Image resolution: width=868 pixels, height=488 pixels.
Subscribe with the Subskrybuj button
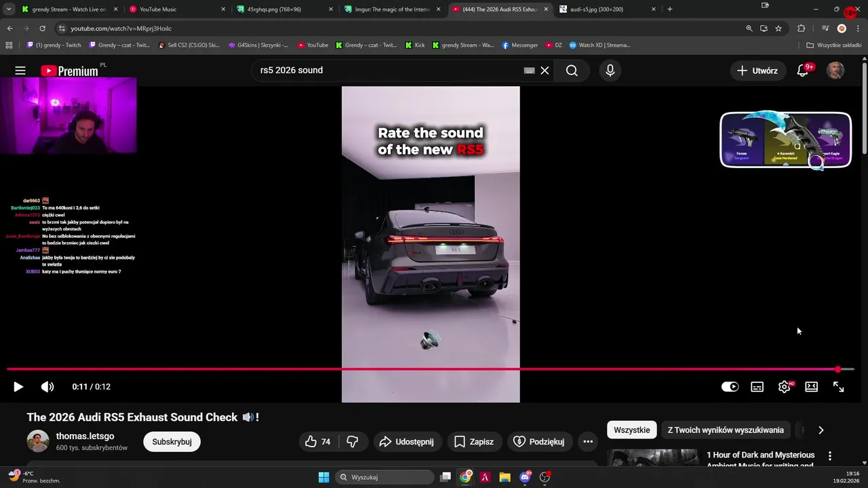click(172, 442)
